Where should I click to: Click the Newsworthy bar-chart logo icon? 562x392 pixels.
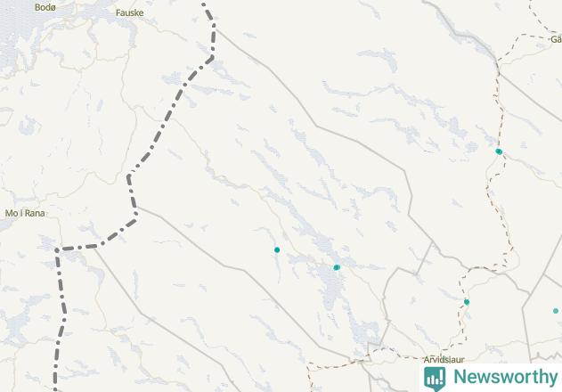click(435, 379)
